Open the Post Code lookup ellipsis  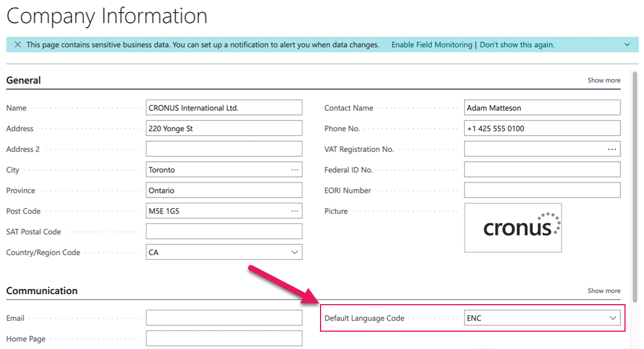pos(295,211)
